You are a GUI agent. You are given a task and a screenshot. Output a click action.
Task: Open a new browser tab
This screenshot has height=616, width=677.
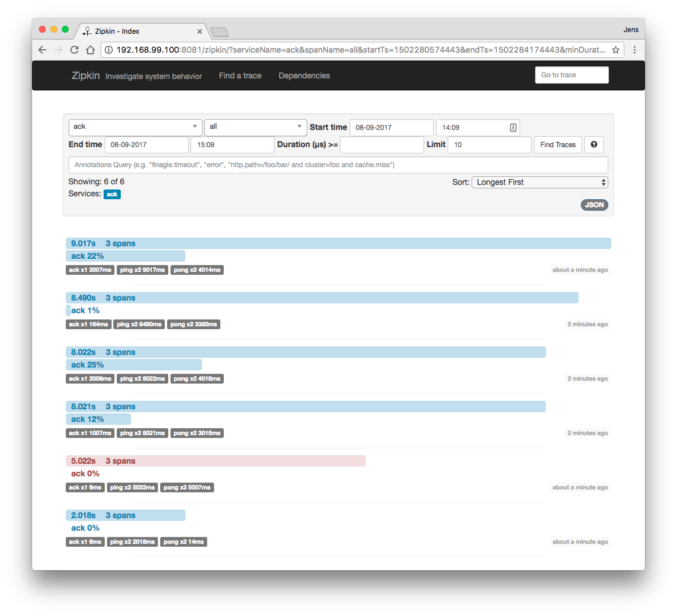point(219,32)
